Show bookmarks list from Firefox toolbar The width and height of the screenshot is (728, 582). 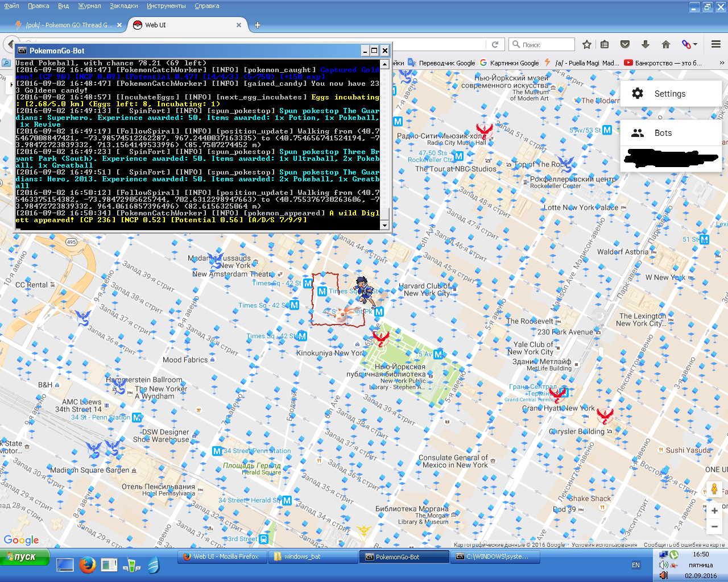pyautogui.click(x=605, y=44)
